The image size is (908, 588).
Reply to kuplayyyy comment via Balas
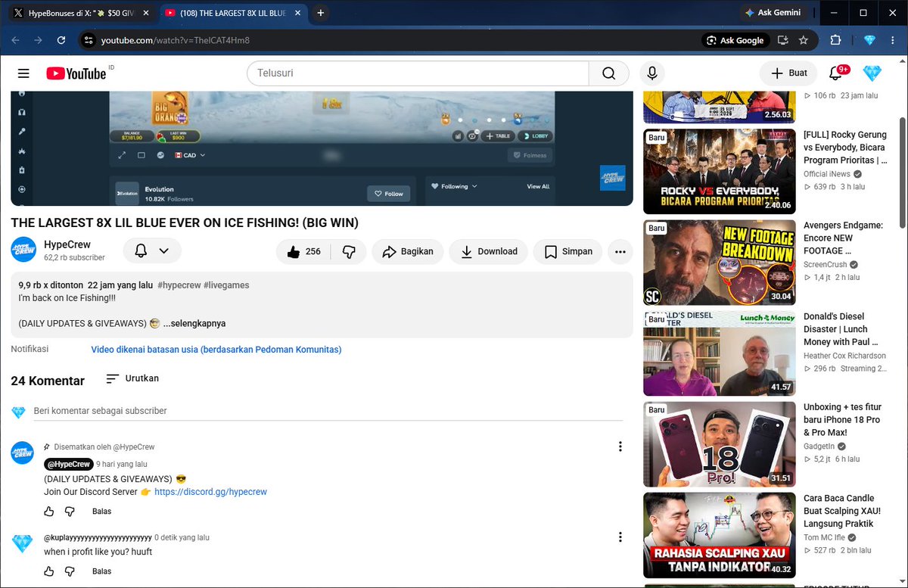pos(101,571)
